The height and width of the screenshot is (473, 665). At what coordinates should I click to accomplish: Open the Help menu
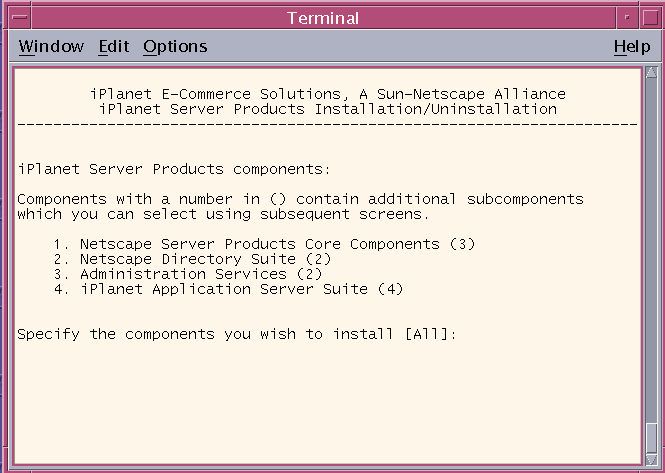(x=631, y=46)
